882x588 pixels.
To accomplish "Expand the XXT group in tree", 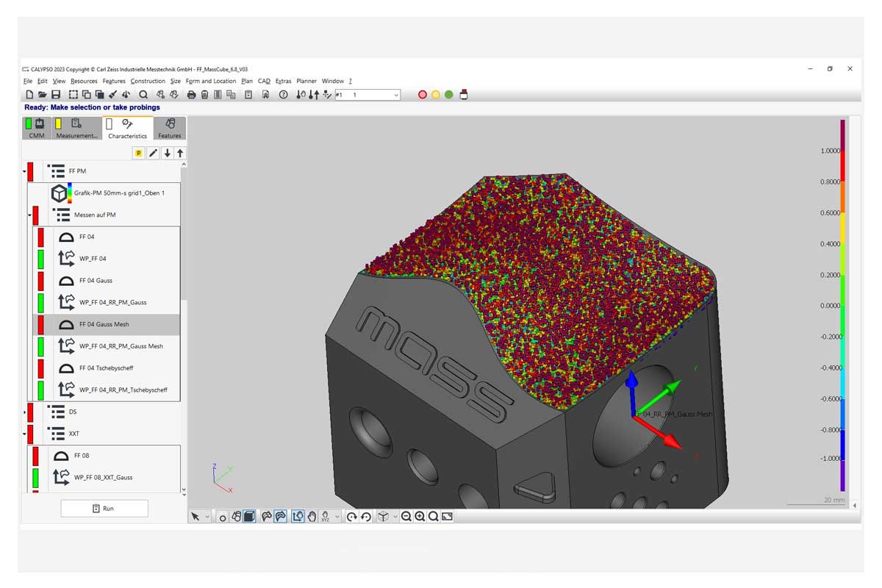I will [x=24, y=434].
